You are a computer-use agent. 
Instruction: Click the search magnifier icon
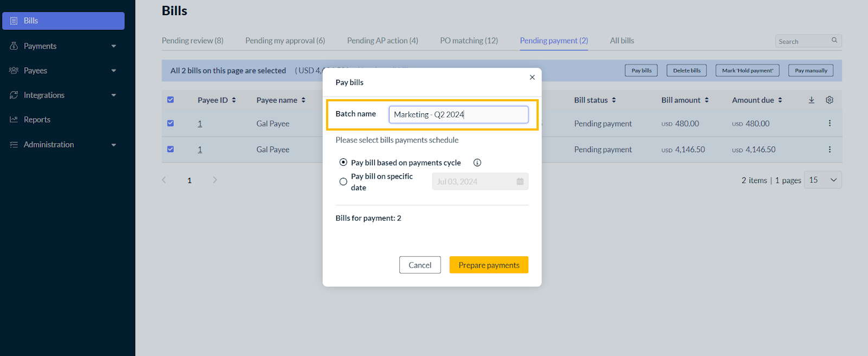[834, 40]
